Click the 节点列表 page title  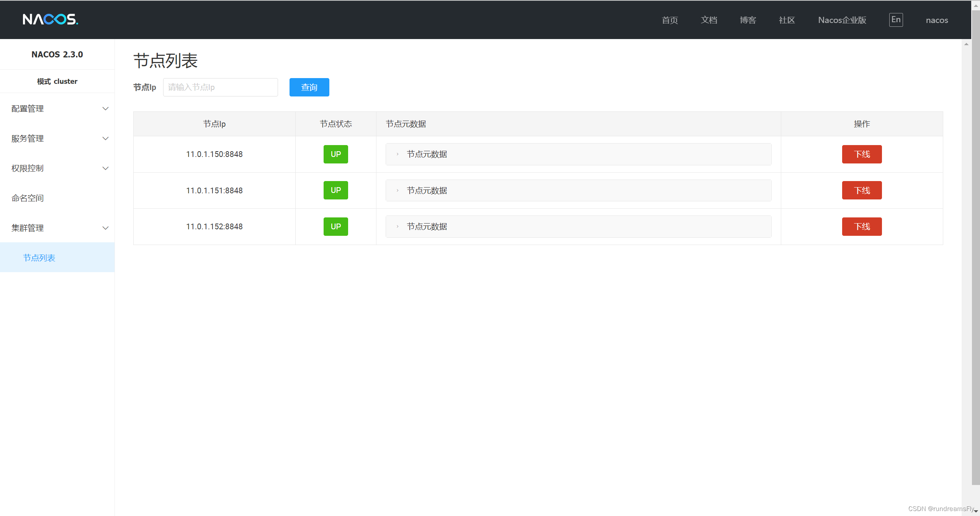click(165, 61)
